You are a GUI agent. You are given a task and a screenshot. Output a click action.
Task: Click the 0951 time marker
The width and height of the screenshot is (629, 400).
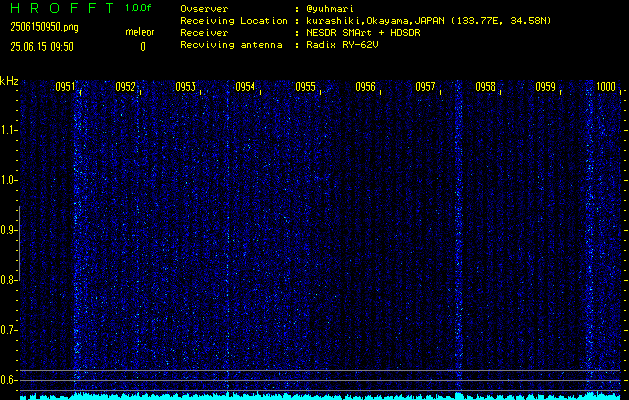tap(65, 87)
